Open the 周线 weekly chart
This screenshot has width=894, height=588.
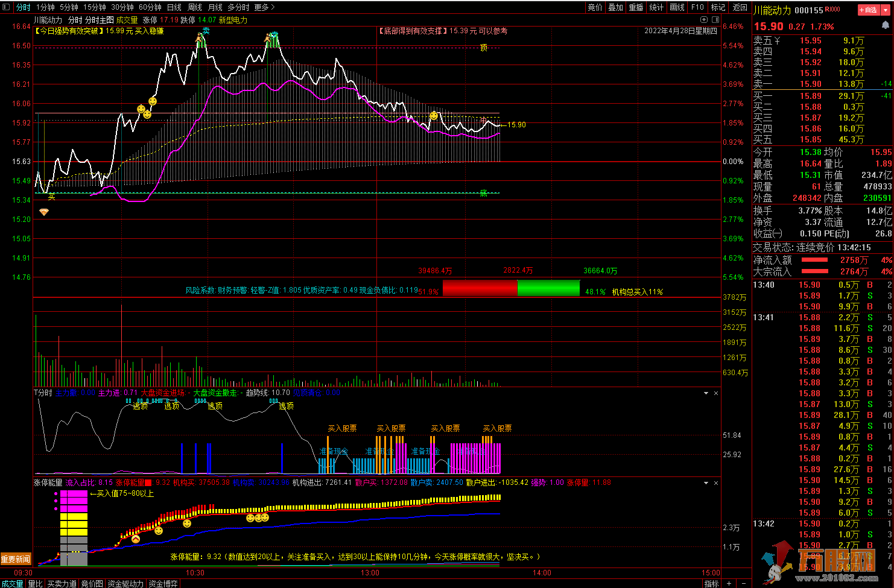point(194,7)
